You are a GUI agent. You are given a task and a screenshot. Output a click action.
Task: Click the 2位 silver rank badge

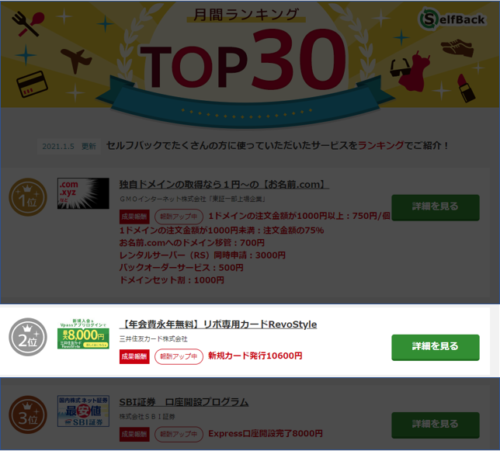coord(28,337)
